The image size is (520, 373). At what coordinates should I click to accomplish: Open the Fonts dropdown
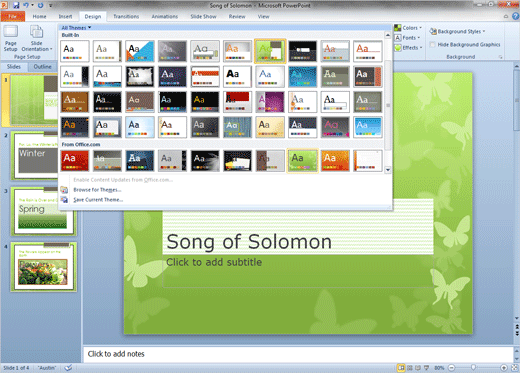407,38
